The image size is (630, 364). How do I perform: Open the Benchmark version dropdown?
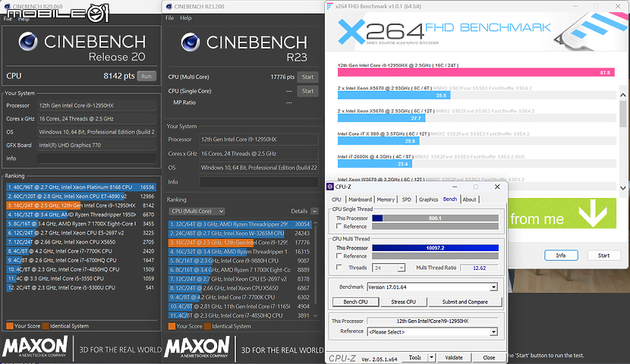[493, 287]
